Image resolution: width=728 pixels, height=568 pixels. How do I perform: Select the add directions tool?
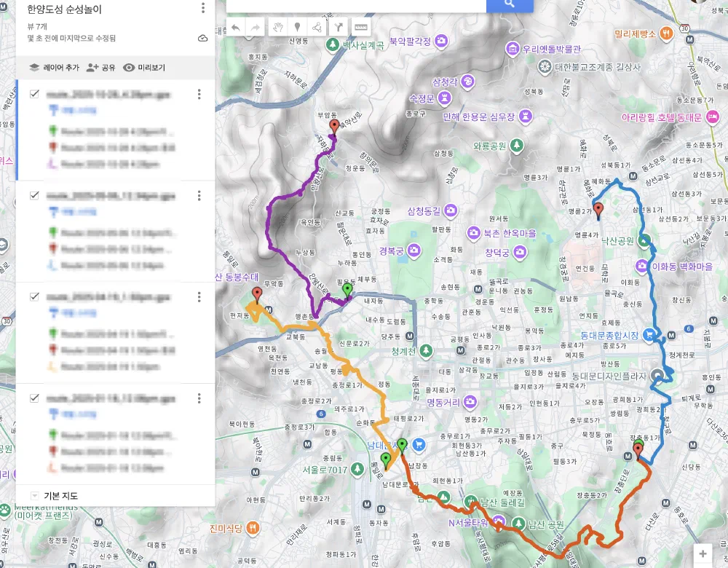pyautogui.click(x=339, y=27)
